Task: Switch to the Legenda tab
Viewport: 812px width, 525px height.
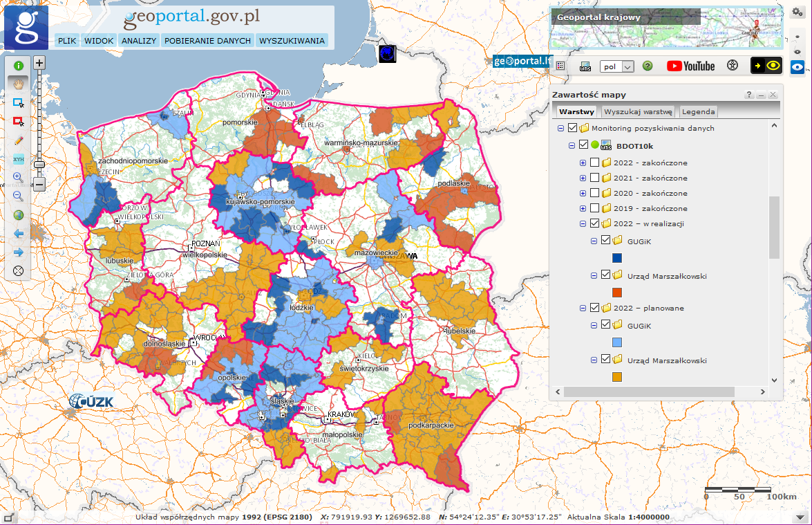Action: (x=699, y=111)
